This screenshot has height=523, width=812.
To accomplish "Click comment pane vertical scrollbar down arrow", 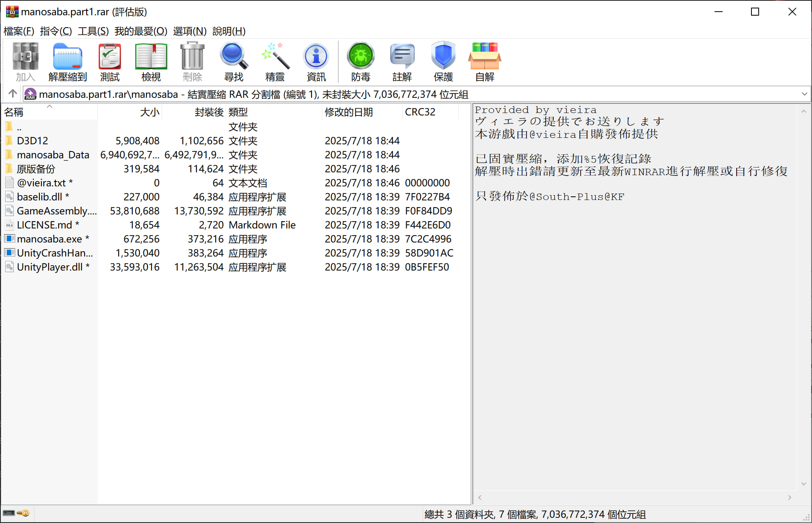I will (x=804, y=484).
